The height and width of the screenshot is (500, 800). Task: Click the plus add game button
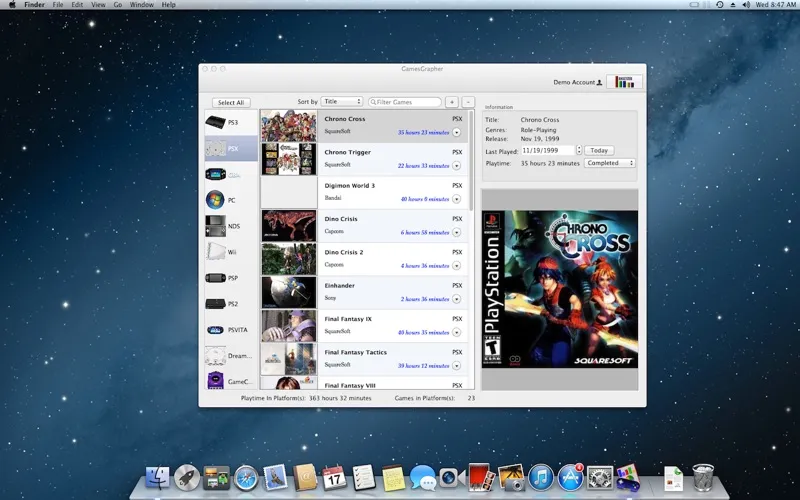tap(452, 102)
